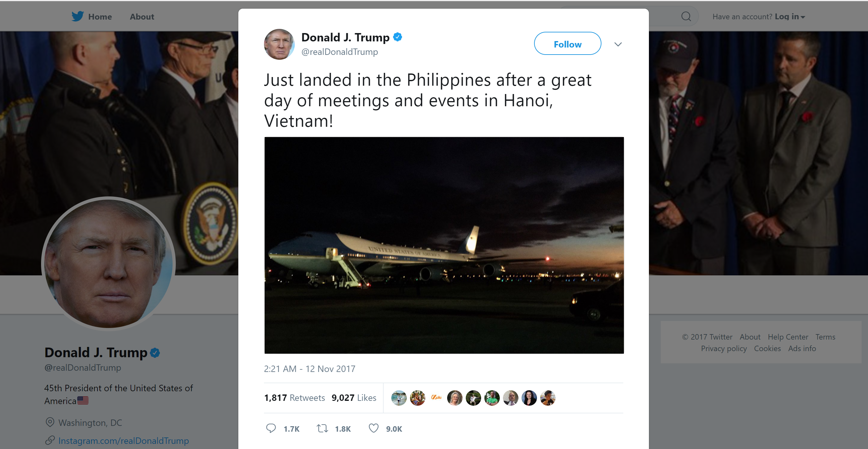Click the tweet timestamp 2:21 AM - 12 Nov 2017
The width and height of the screenshot is (868, 449).
click(309, 369)
